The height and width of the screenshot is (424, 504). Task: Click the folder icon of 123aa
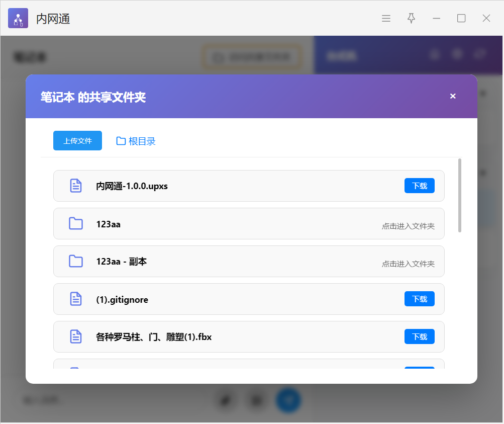point(75,223)
